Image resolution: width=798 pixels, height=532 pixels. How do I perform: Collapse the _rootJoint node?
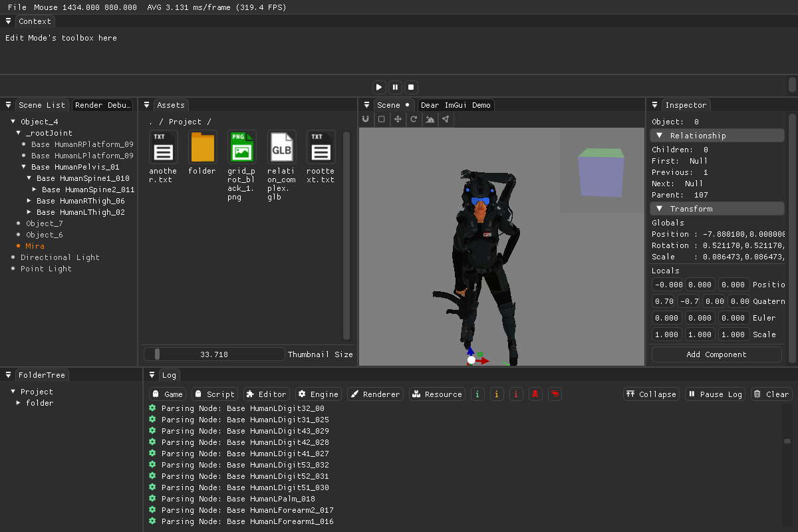click(19, 132)
